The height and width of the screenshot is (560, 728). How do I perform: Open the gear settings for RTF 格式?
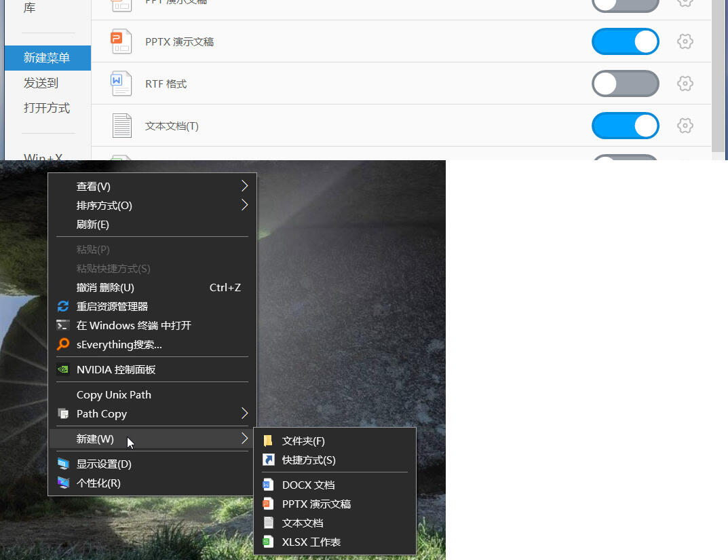[x=685, y=83]
